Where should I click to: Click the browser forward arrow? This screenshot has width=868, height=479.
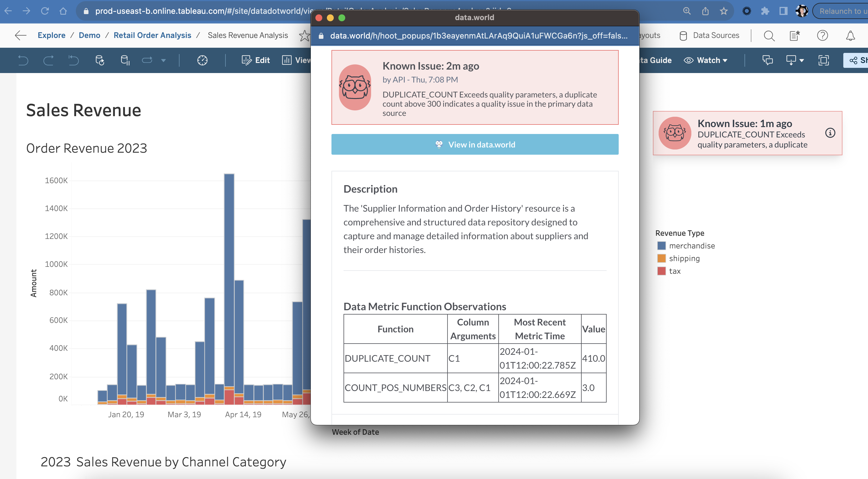tap(26, 11)
